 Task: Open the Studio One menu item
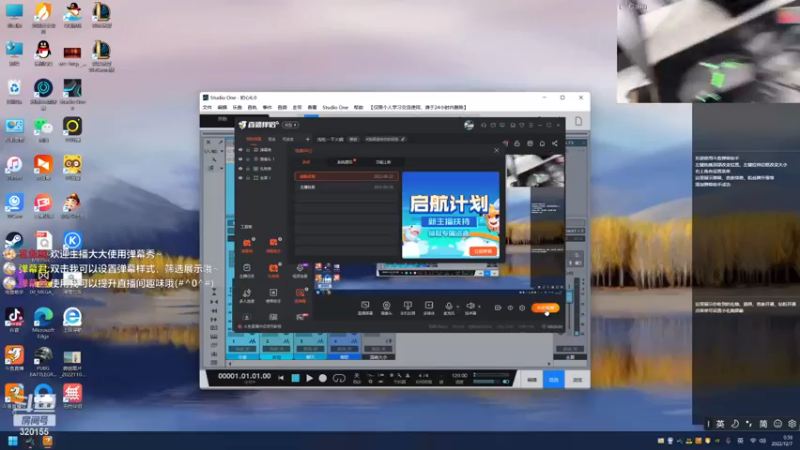pyautogui.click(x=335, y=108)
